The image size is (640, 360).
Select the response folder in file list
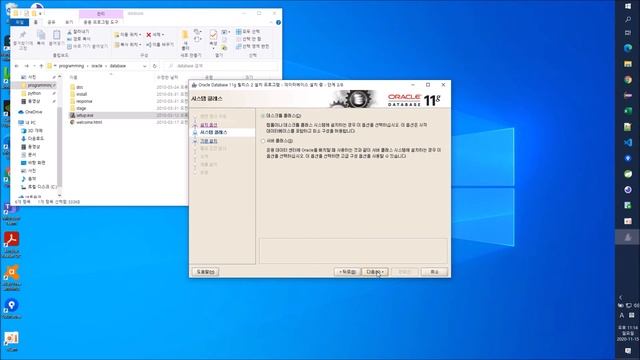click(x=84, y=101)
